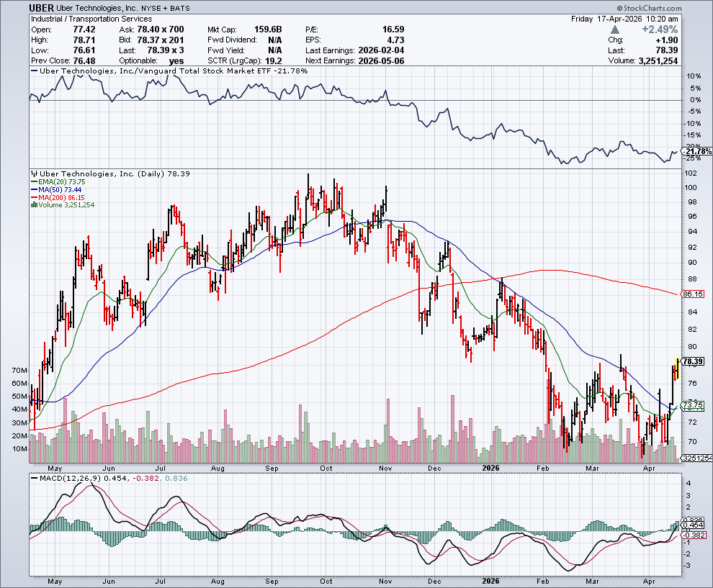Click the 2026 year marker on bottom date axis
713x588 pixels.
[490, 579]
